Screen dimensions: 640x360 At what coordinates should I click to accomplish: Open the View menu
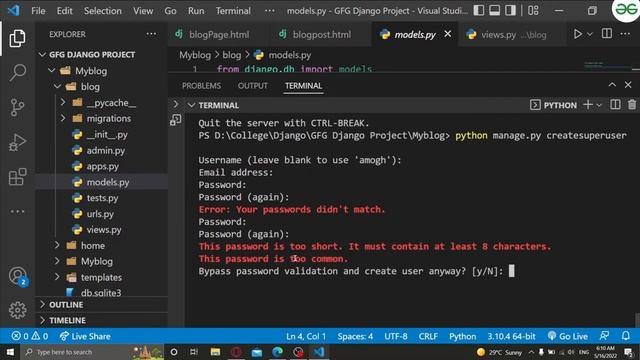143,11
